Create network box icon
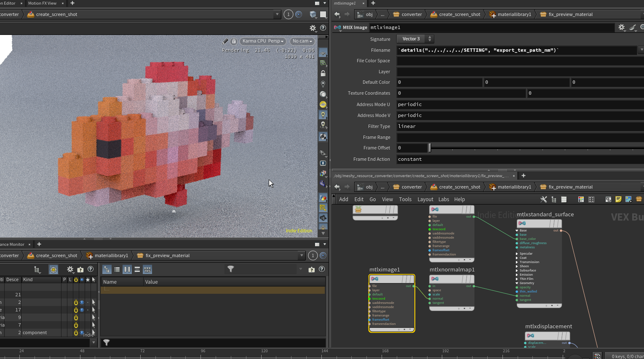The height and width of the screenshot is (359, 644). (608, 199)
